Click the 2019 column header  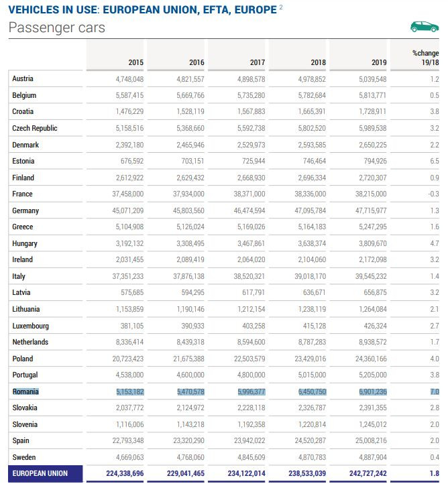(x=379, y=62)
